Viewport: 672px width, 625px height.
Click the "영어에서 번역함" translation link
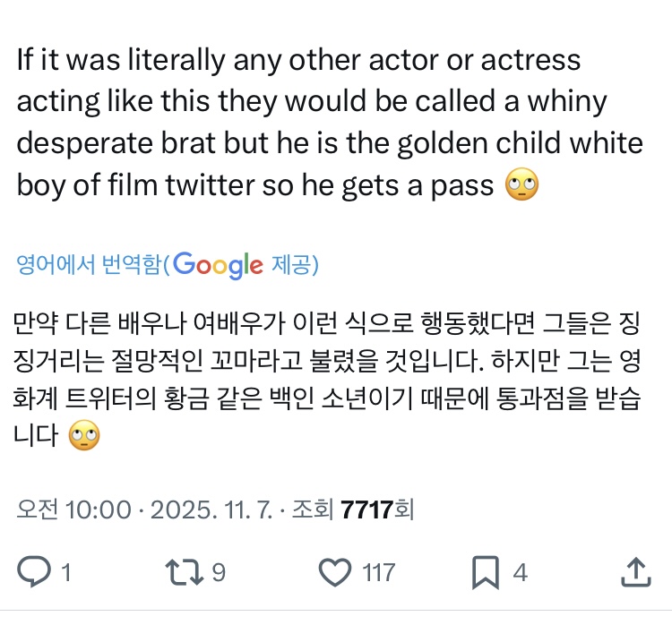(90, 266)
